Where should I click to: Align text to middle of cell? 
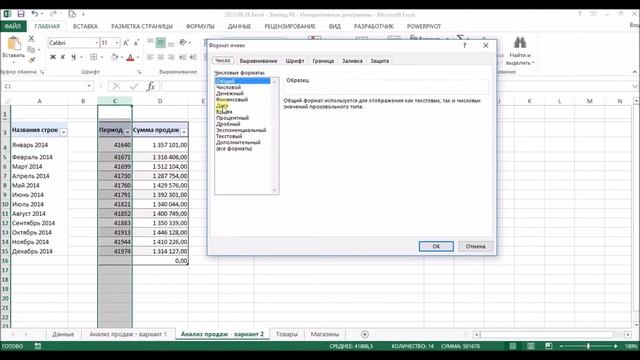tap(161, 43)
